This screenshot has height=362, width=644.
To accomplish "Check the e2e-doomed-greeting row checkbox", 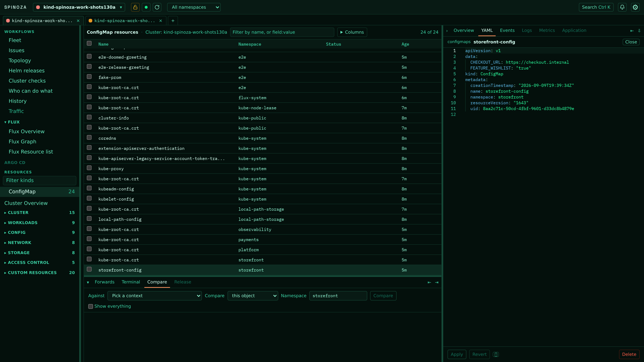I will [89, 56].
